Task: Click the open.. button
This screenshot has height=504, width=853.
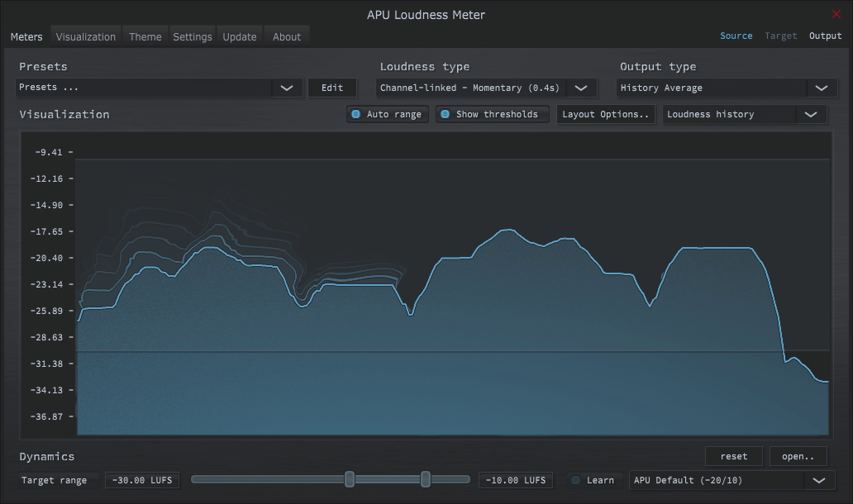Action: point(798,457)
